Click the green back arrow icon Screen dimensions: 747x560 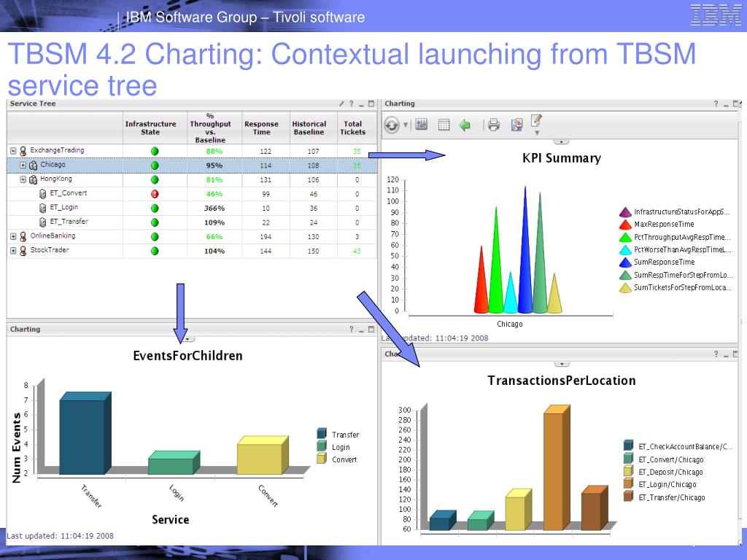465,125
